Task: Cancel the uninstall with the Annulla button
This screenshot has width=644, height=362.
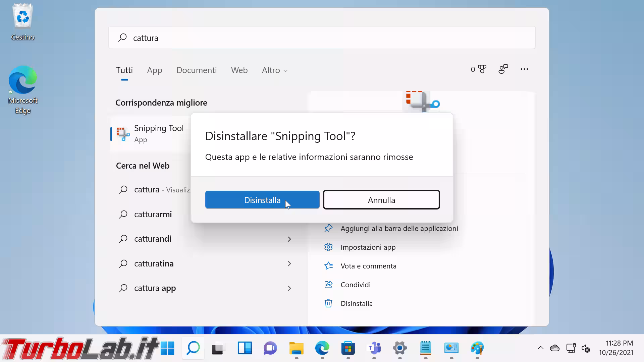Action: coord(381,200)
